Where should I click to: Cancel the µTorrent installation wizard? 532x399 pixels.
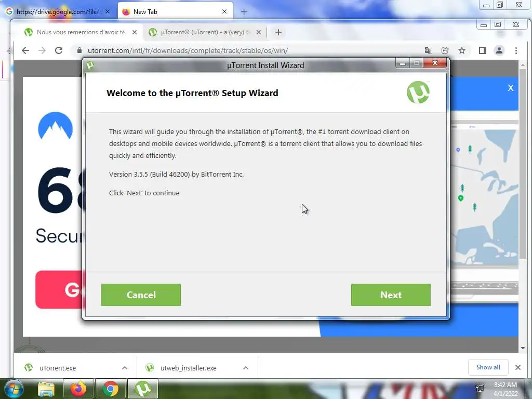[141, 295]
